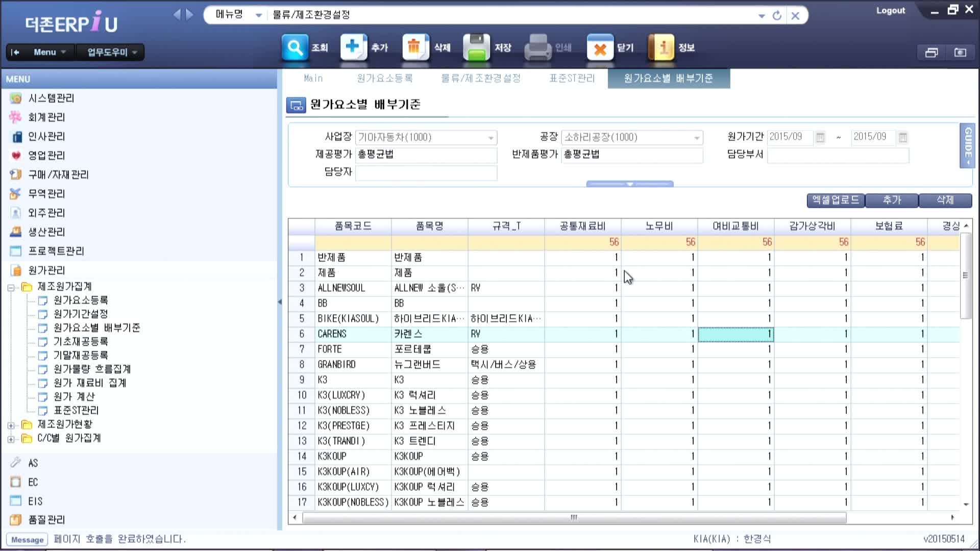This screenshot has width=980, height=551.
Task: Open 원가기간설정 in the tree
Action: (81, 314)
